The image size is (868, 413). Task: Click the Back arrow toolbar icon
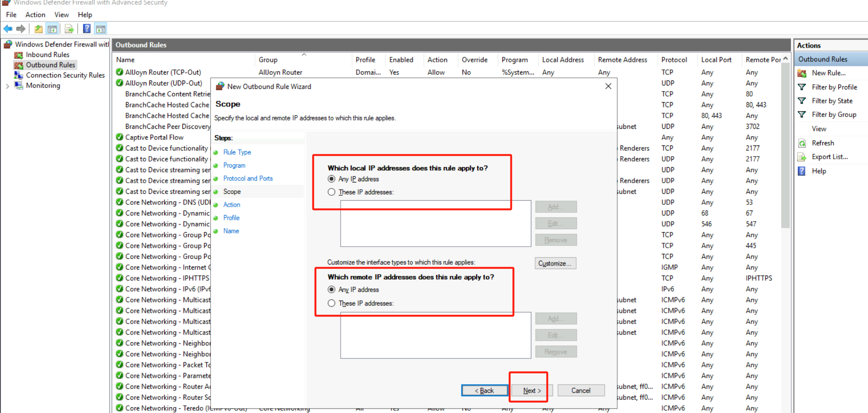[x=8, y=28]
